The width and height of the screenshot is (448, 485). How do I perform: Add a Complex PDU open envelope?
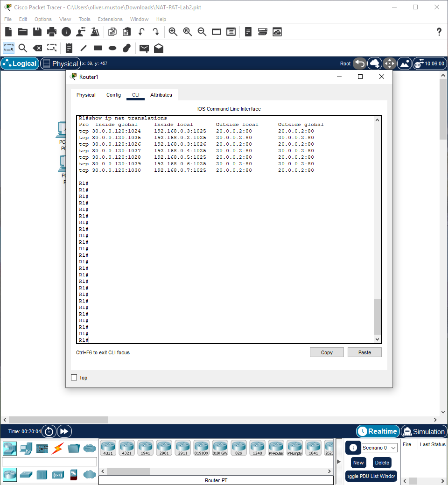click(159, 48)
